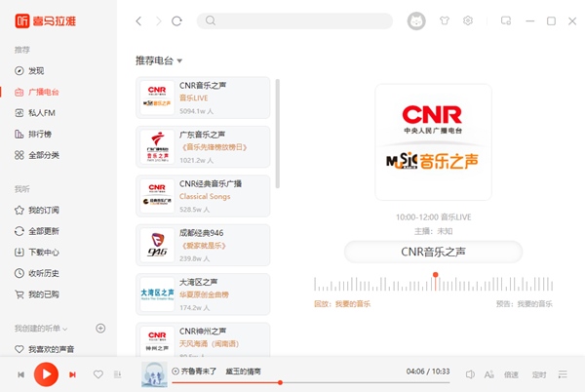Open settings via the gear icon

point(468,20)
